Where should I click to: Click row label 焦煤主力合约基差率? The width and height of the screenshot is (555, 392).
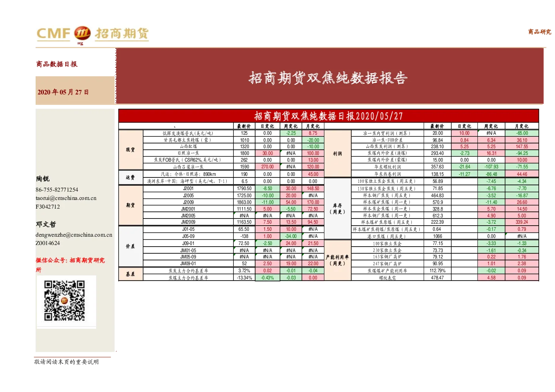click(188, 277)
